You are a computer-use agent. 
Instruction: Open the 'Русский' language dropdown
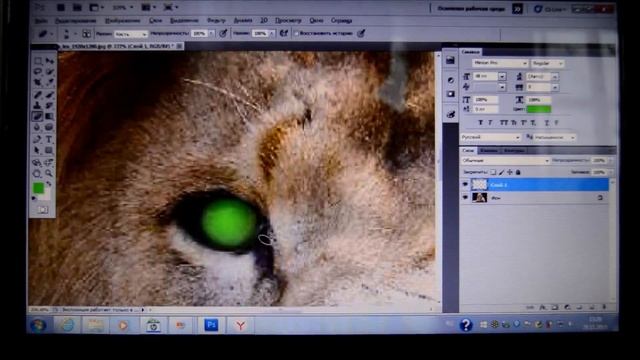[490, 137]
